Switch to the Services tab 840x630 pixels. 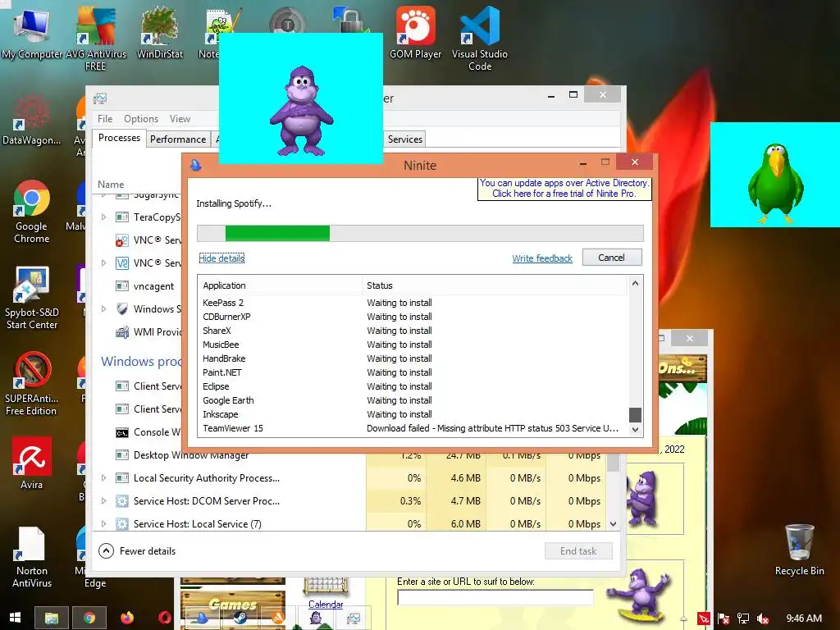point(404,139)
